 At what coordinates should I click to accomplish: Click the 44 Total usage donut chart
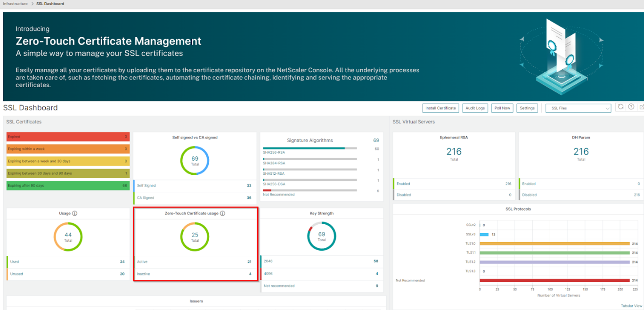click(x=68, y=237)
